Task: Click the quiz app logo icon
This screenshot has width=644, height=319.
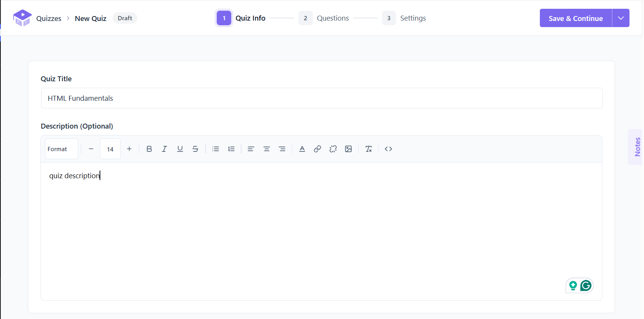Action: click(x=22, y=18)
